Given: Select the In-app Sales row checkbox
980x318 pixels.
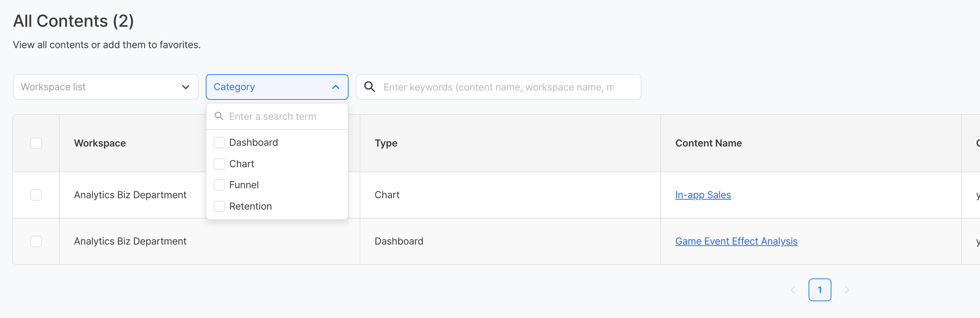Looking at the screenshot, I should click(36, 195).
